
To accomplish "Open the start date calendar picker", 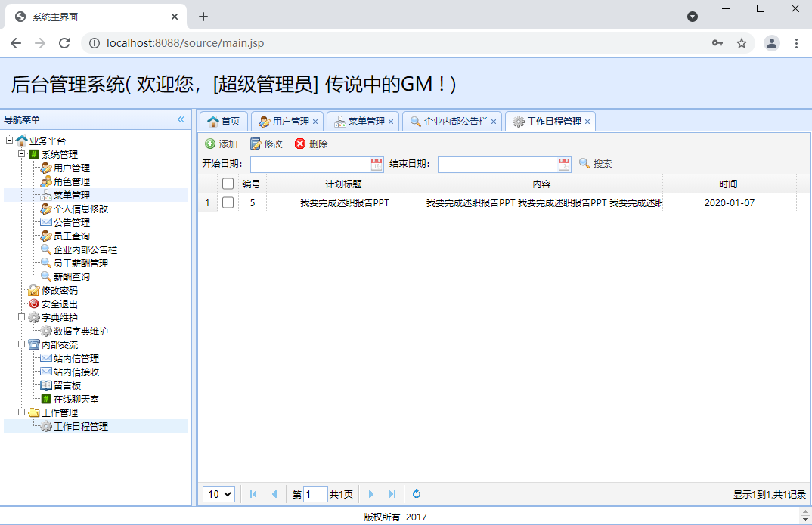I will point(377,164).
